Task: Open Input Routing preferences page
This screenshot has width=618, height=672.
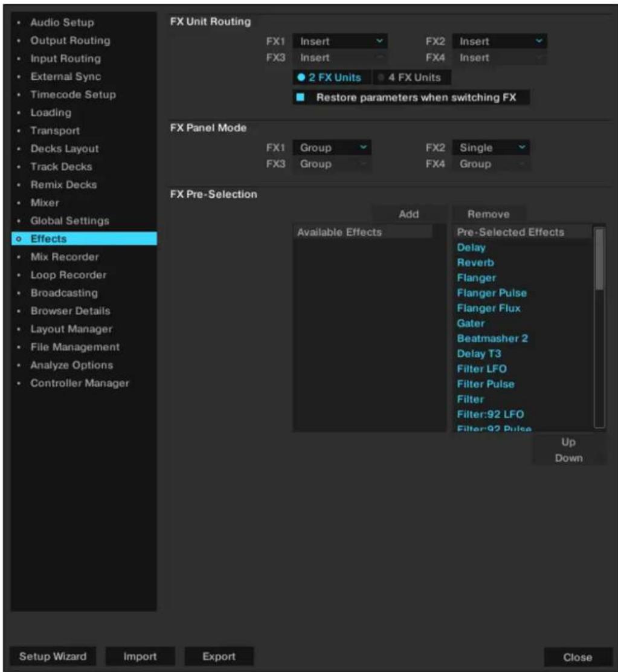Action: click(x=84, y=58)
